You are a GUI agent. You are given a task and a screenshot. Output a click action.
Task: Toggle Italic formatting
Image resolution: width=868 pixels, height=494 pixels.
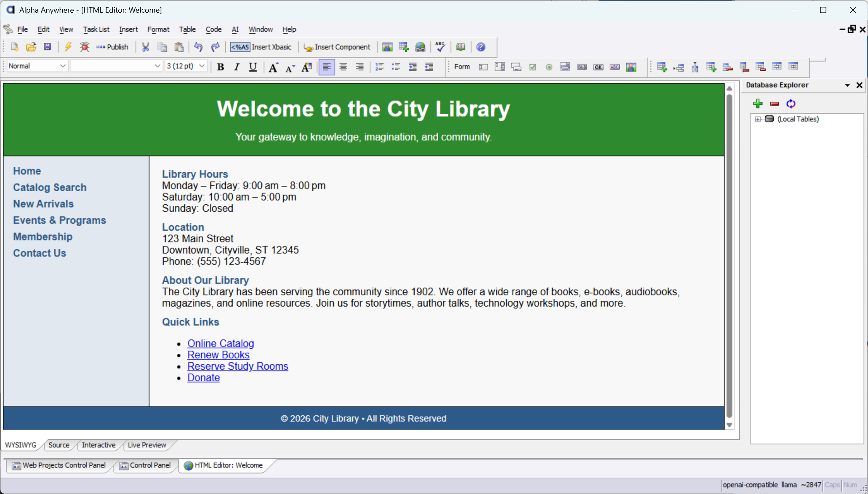[x=237, y=67]
